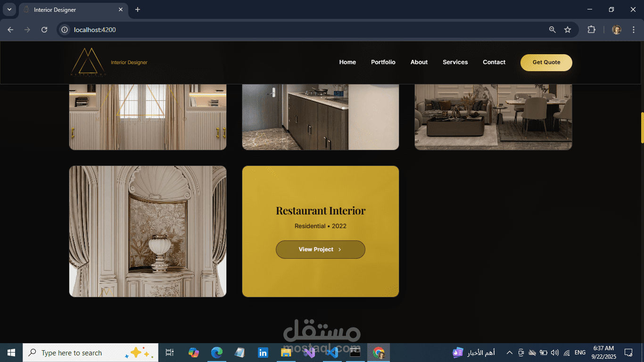Open the classical vase niche thumbnail
The image size is (644, 362).
coord(148,231)
